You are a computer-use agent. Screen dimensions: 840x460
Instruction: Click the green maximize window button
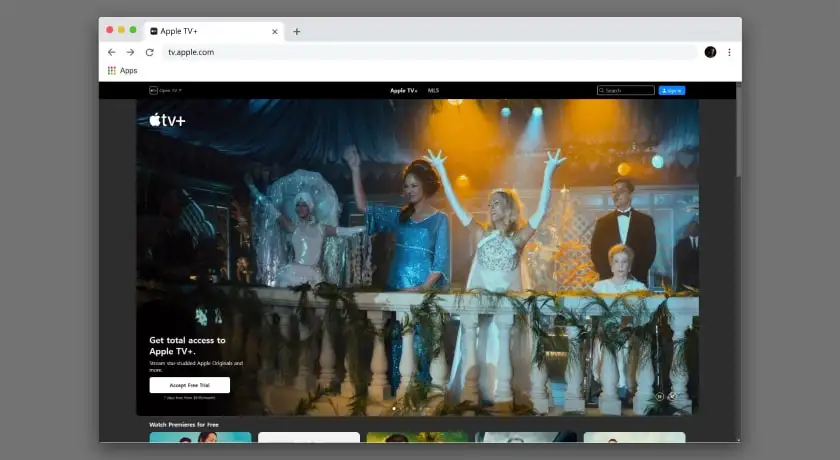(x=133, y=30)
